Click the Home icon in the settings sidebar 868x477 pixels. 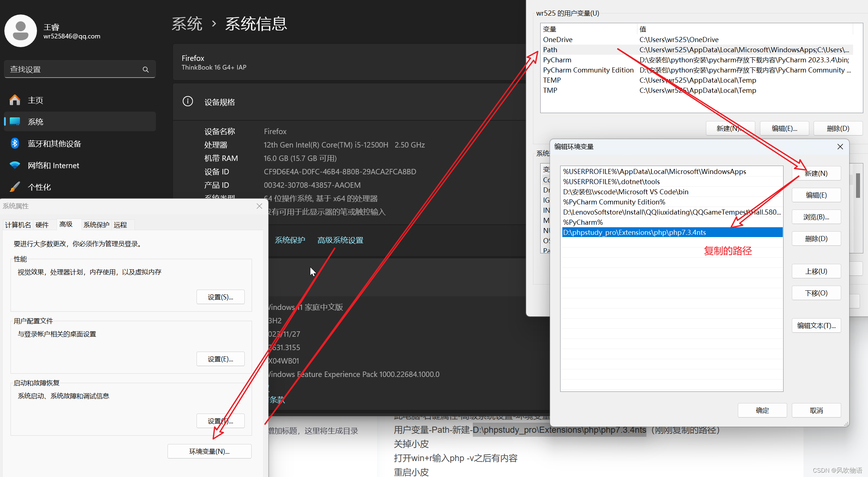[x=15, y=100]
